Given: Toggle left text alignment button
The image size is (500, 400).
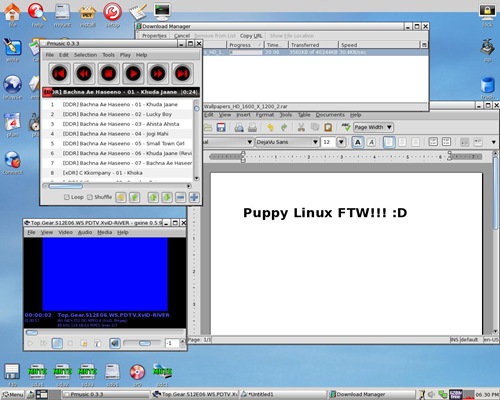Looking at the screenshot, I should [x=389, y=142].
